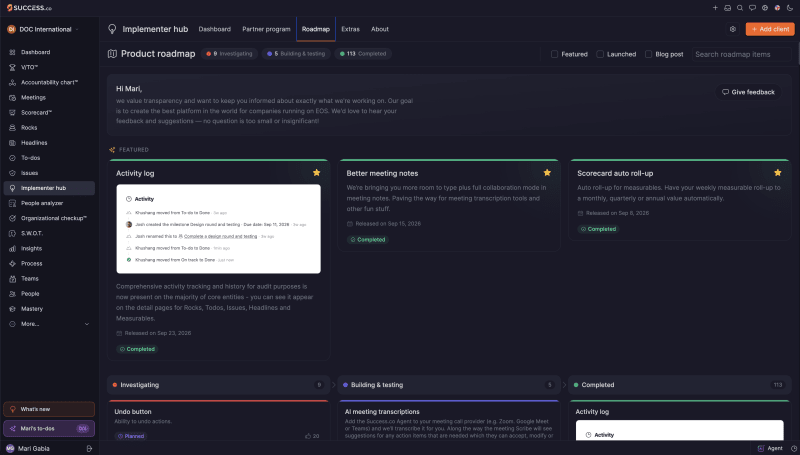
Task: Click the Search roadmap items field
Action: 741,54
